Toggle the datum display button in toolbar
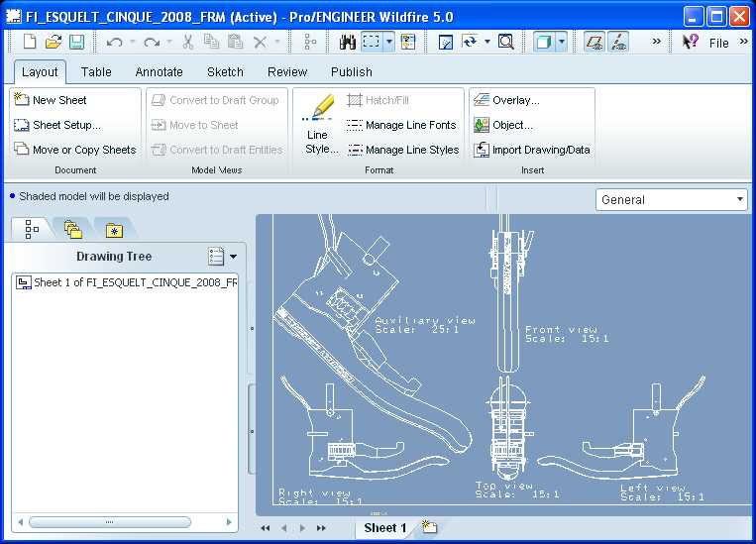 point(594,42)
